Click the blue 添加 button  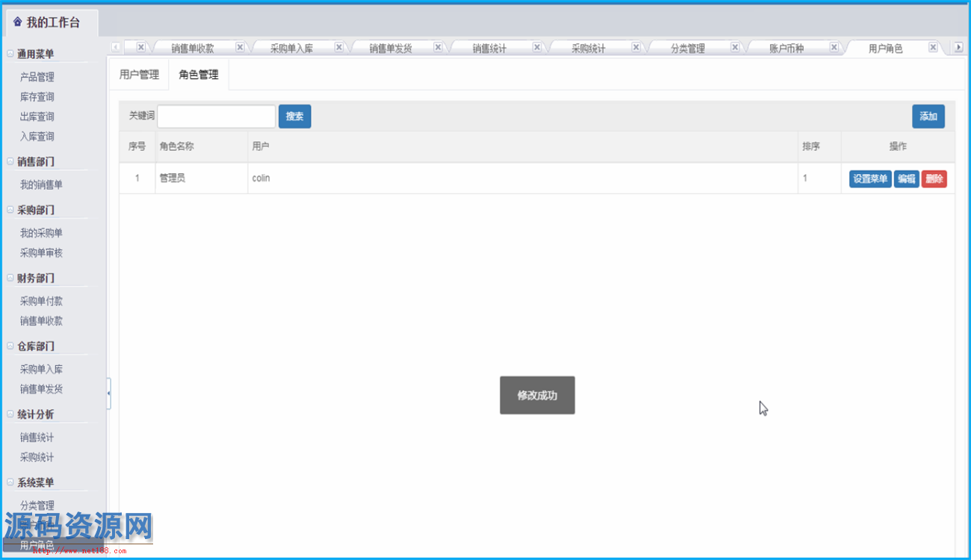coord(928,116)
